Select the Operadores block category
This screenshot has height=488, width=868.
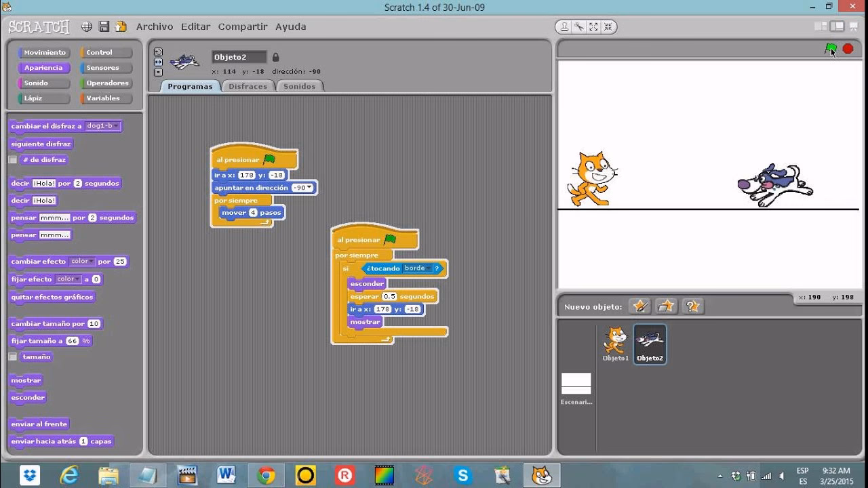pos(105,83)
